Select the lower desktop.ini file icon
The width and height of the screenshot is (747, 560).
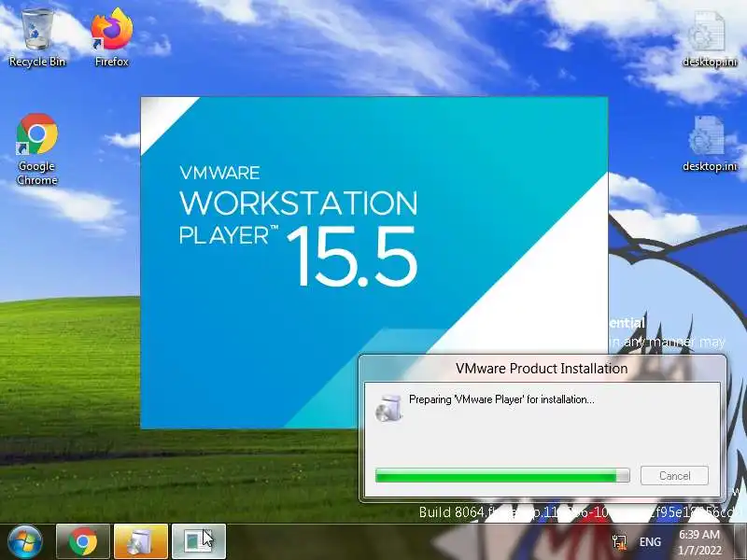click(709, 144)
